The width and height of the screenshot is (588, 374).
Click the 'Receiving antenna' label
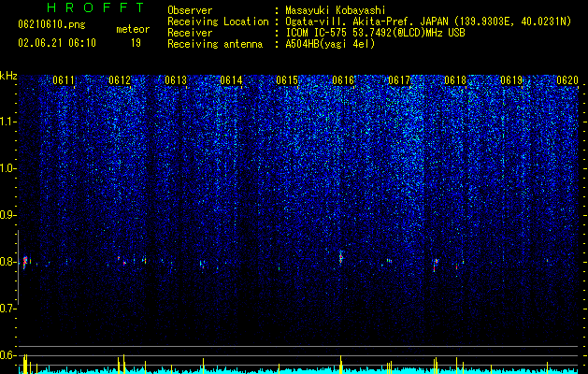(215, 44)
